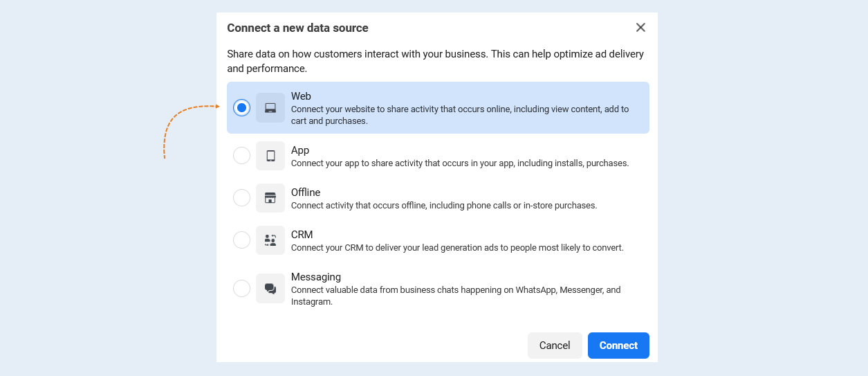This screenshot has width=868, height=376.
Task: Click the Web laptop icon
Action: (270, 107)
